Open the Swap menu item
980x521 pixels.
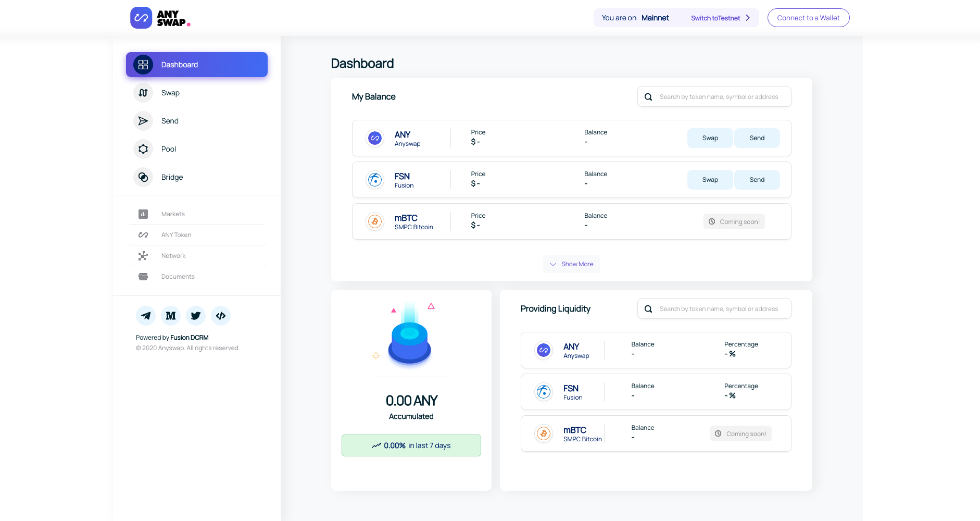point(197,93)
